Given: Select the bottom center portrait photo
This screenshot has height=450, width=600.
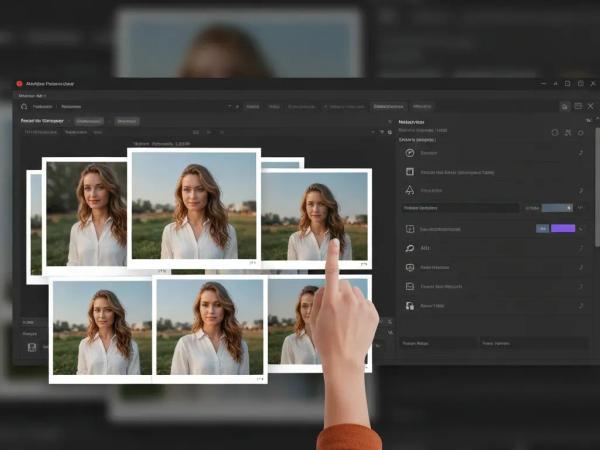Looking at the screenshot, I should [x=210, y=330].
